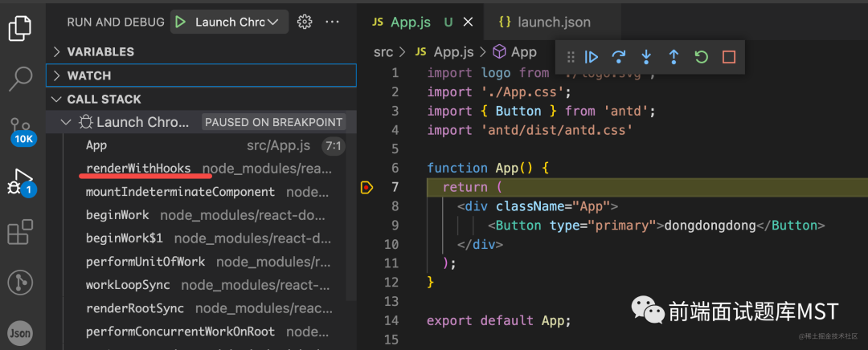This screenshot has width=868, height=350.
Task: Step out in debug toolbar
Action: [674, 57]
